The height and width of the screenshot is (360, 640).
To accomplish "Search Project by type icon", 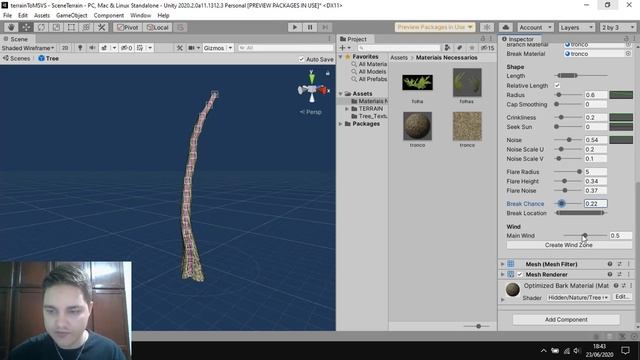I will point(447,48).
